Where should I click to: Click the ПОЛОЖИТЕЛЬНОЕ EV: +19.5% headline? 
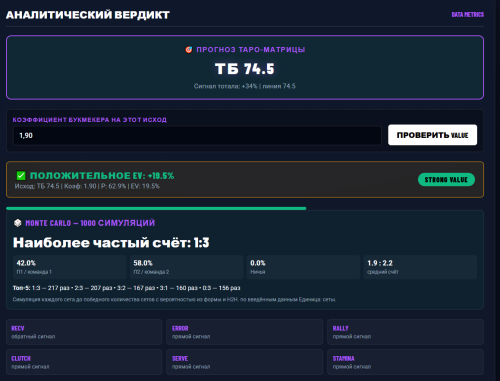point(102,176)
